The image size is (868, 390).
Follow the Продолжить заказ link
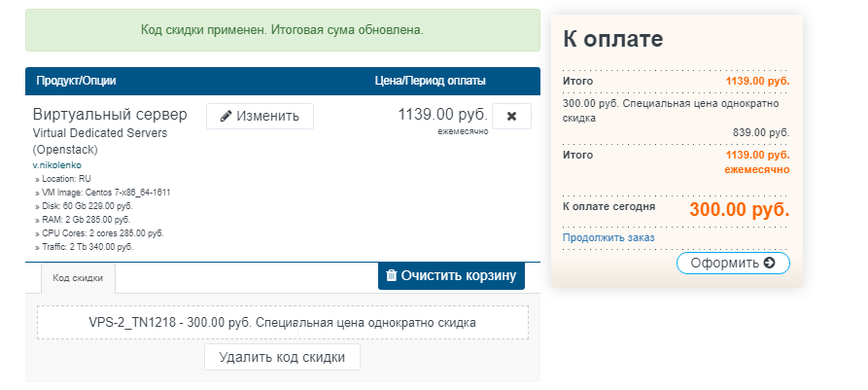(608, 237)
